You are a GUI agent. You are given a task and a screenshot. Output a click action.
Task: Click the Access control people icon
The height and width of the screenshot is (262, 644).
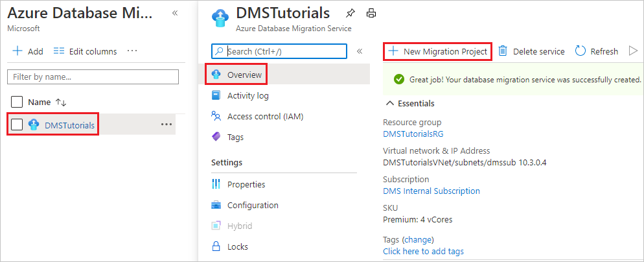tap(216, 116)
